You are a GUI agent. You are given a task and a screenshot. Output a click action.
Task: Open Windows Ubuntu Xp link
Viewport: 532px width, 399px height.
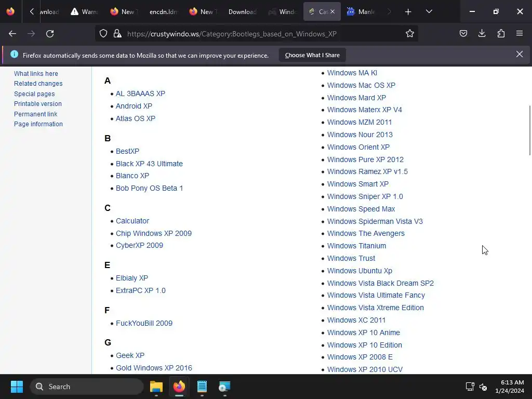(360, 271)
